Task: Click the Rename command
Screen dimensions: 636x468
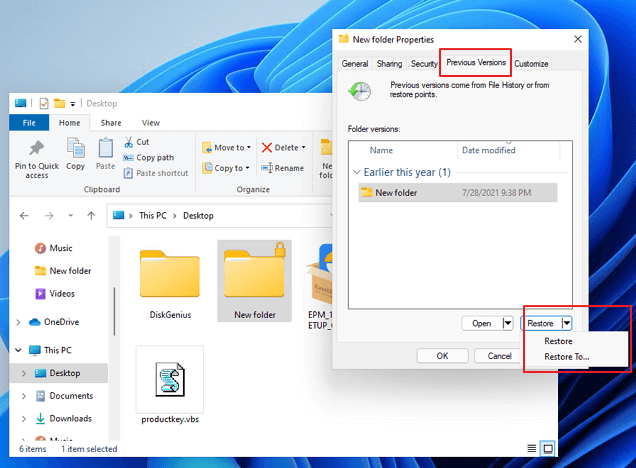Action: coord(282,168)
